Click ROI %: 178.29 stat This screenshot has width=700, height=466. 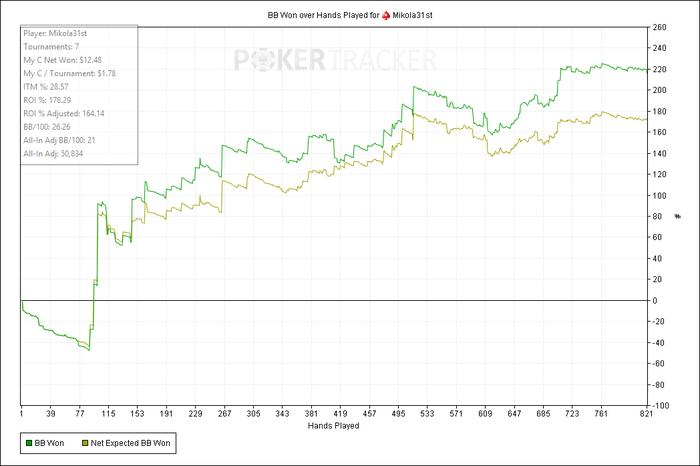point(47,100)
